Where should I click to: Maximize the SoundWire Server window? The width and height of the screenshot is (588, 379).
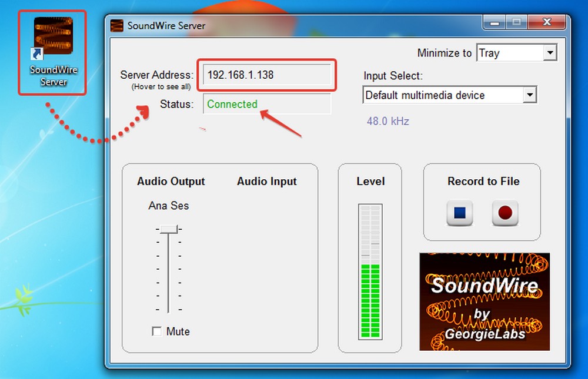point(517,22)
